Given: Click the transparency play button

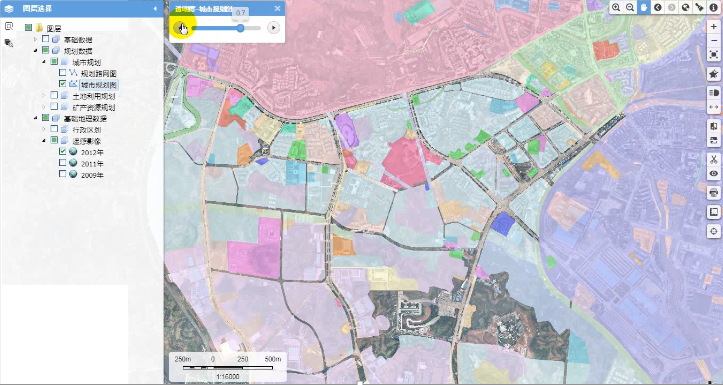Looking at the screenshot, I should pyautogui.click(x=273, y=28).
